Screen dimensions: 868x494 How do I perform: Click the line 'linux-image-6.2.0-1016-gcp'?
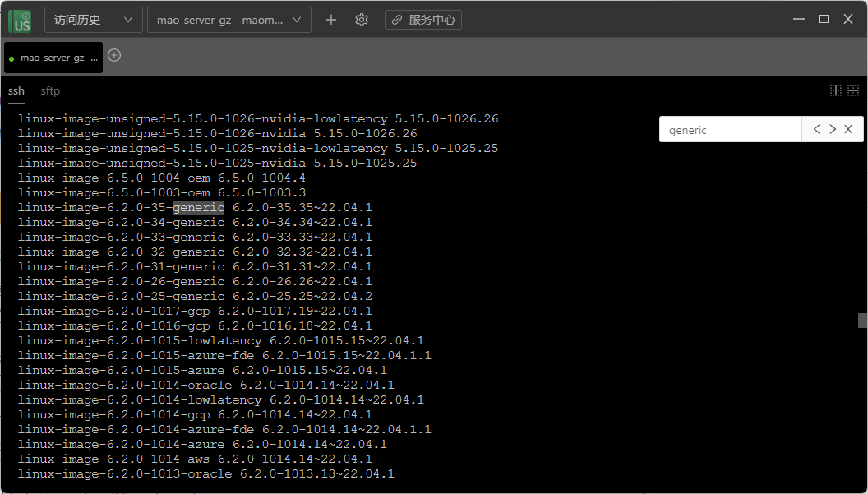[195, 325]
